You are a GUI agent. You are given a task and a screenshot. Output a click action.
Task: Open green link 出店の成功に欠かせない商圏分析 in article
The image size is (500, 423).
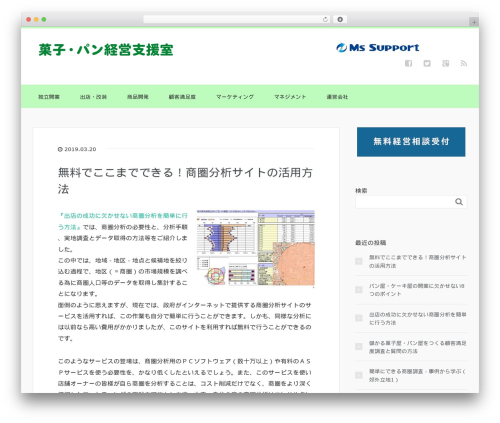(x=123, y=221)
